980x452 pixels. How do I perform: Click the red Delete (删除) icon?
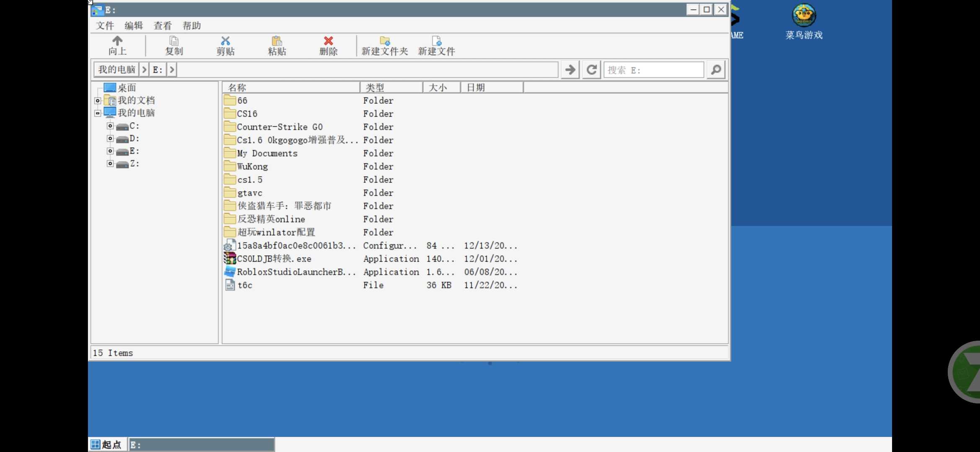pyautogui.click(x=328, y=41)
